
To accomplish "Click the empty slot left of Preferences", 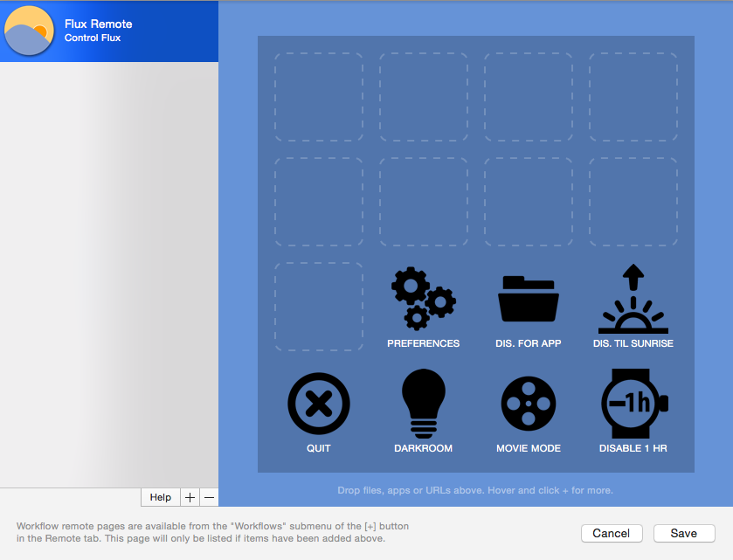I will 319,307.
